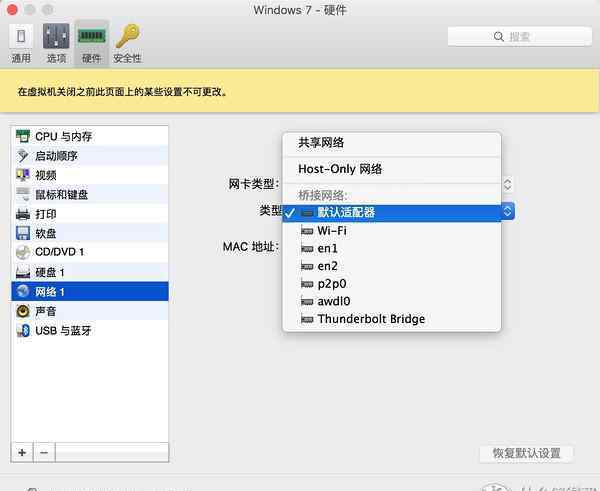Image resolution: width=600 pixels, height=491 pixels.
Task: Select the CD/DVD 1 disc icon
Action: pyautogui.click(x=23, y=252)
